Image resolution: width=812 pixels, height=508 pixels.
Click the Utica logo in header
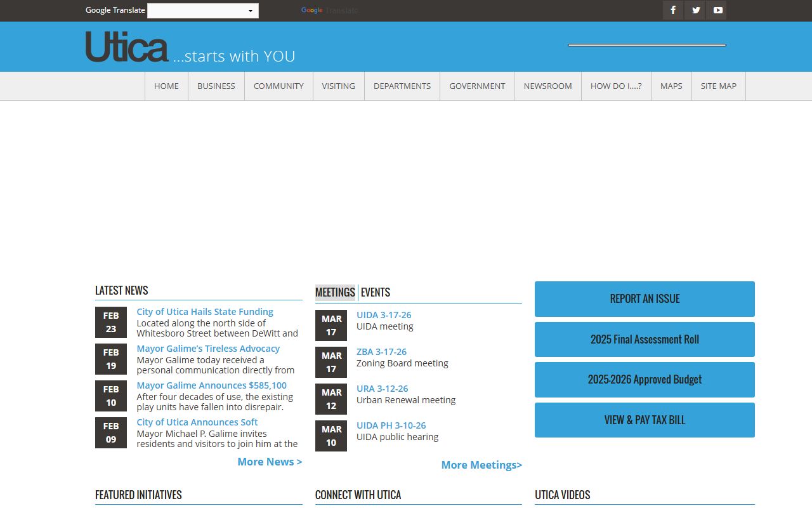pos(127,48)
